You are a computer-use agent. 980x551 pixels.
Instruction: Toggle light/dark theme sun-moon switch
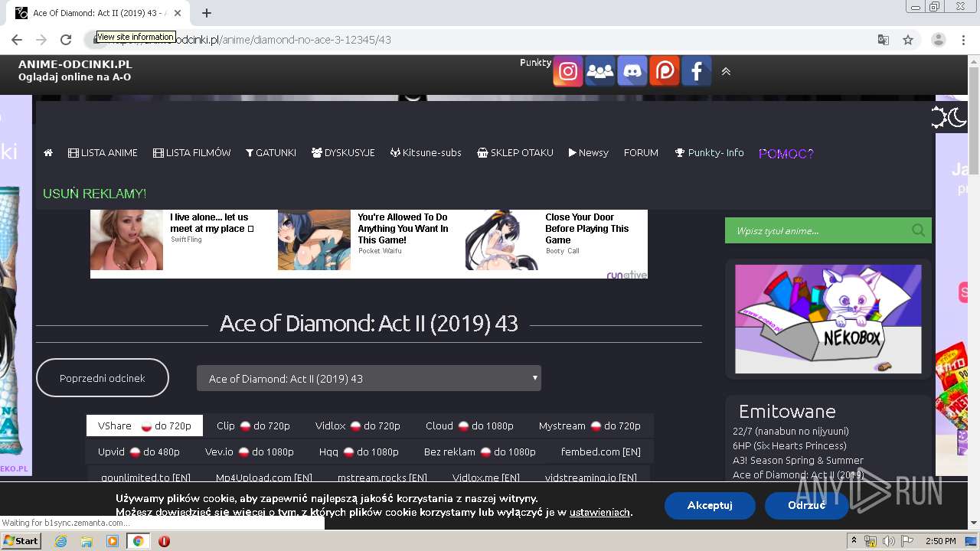(948, 117)
